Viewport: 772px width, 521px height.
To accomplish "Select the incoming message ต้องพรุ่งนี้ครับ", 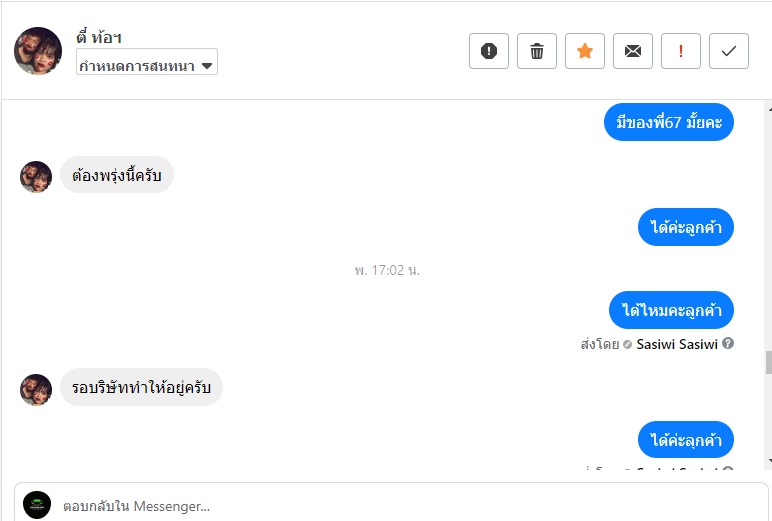I will coord(117,176).
